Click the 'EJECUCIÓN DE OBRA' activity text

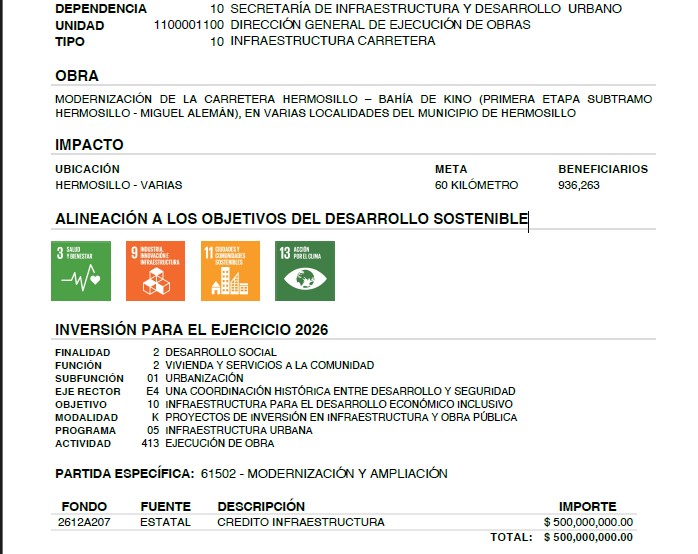(x=219, y=443)
